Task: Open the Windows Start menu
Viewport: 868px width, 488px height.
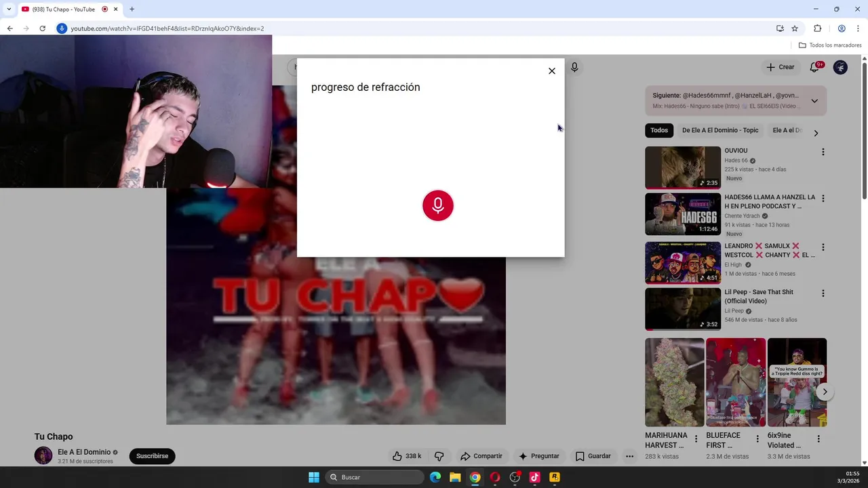Action: coord(314,477)
